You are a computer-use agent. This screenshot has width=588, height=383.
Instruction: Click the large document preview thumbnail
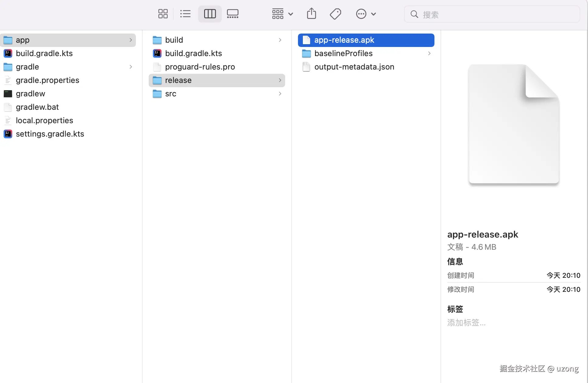(x=514, y=124)
